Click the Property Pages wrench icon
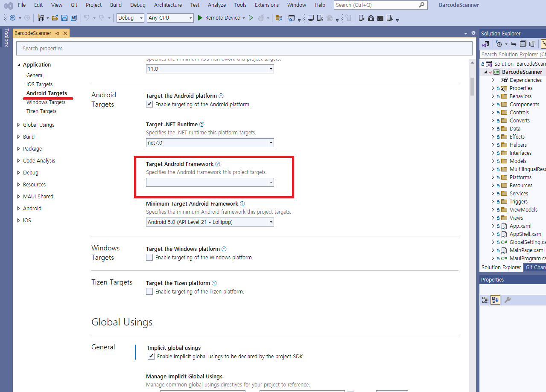 (508, 300)
